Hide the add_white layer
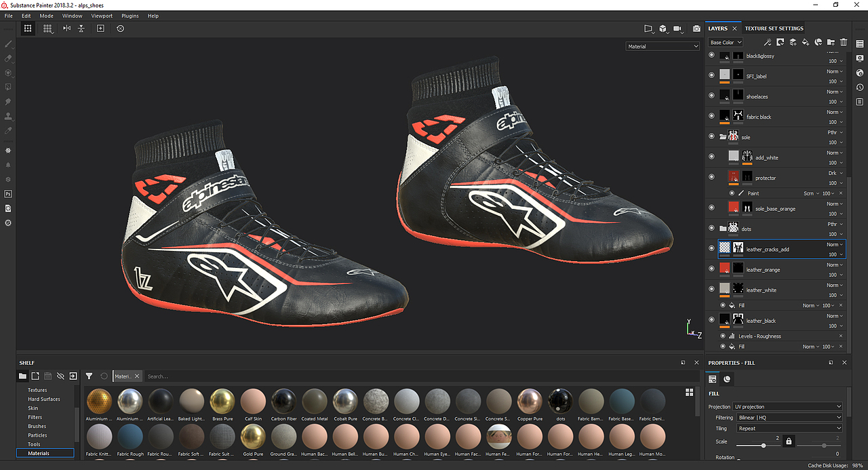 tap(711, 157)
